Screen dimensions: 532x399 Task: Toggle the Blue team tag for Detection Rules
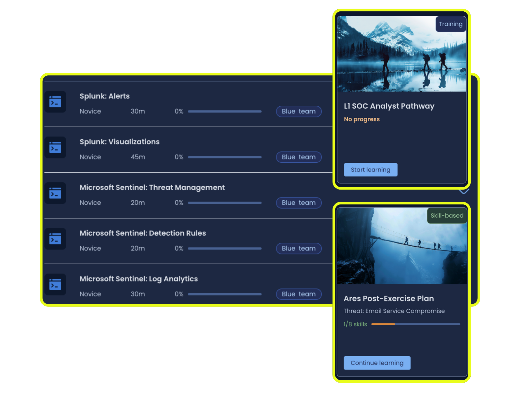pyautogui.click(x=298, y=248)
